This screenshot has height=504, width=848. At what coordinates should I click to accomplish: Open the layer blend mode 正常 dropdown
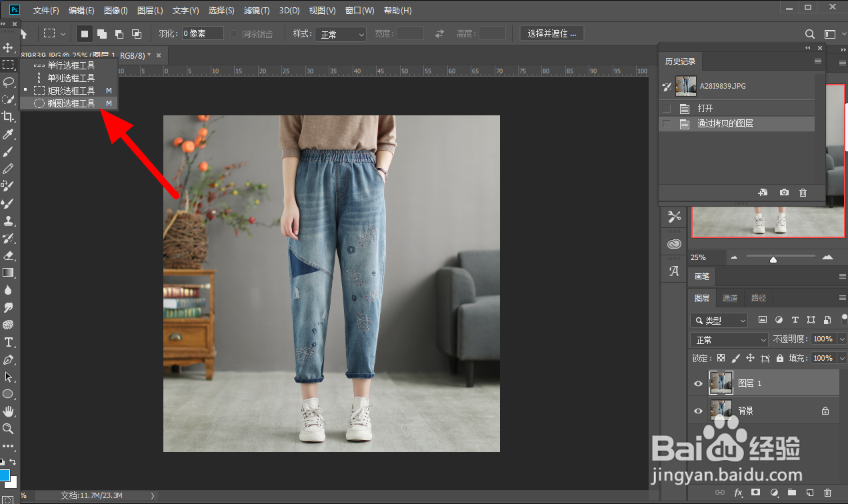pos(729,339)
